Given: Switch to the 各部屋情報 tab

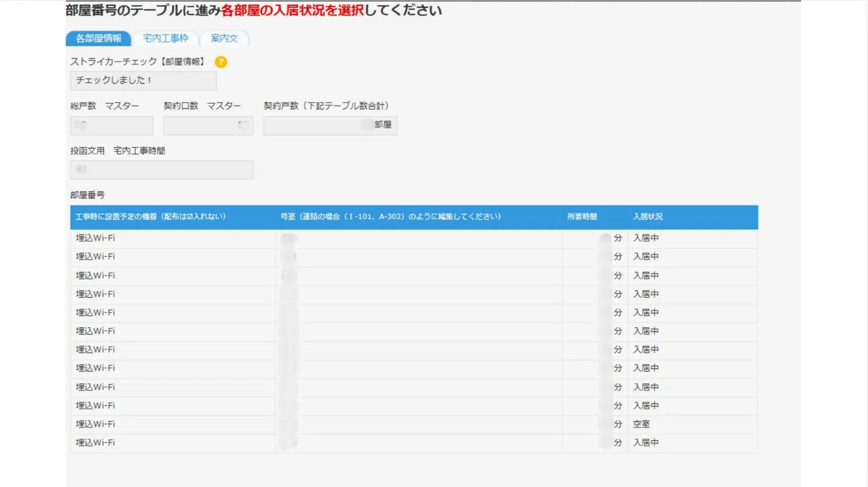Looking at the screenshot, I should (x=99, y=39).
